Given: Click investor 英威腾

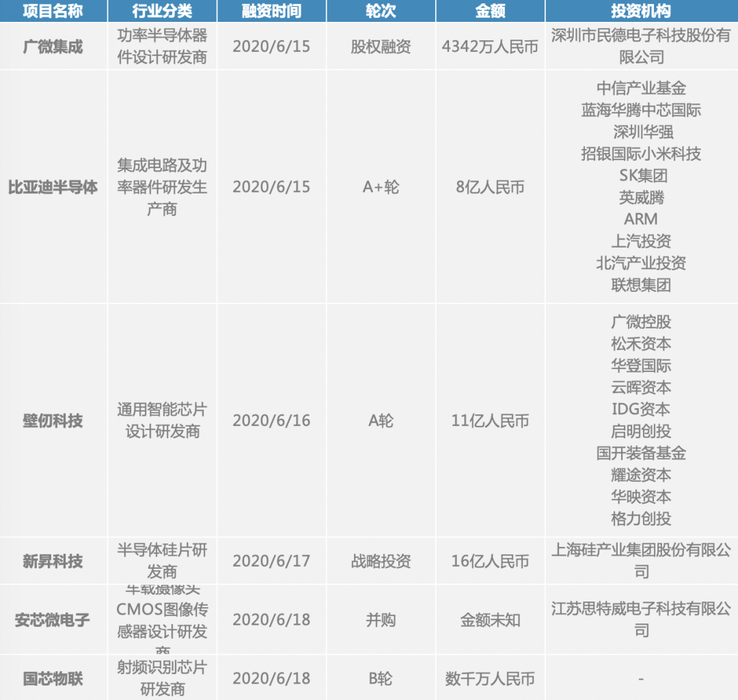Looking at the screenshot, I should (x=642, y=198).
